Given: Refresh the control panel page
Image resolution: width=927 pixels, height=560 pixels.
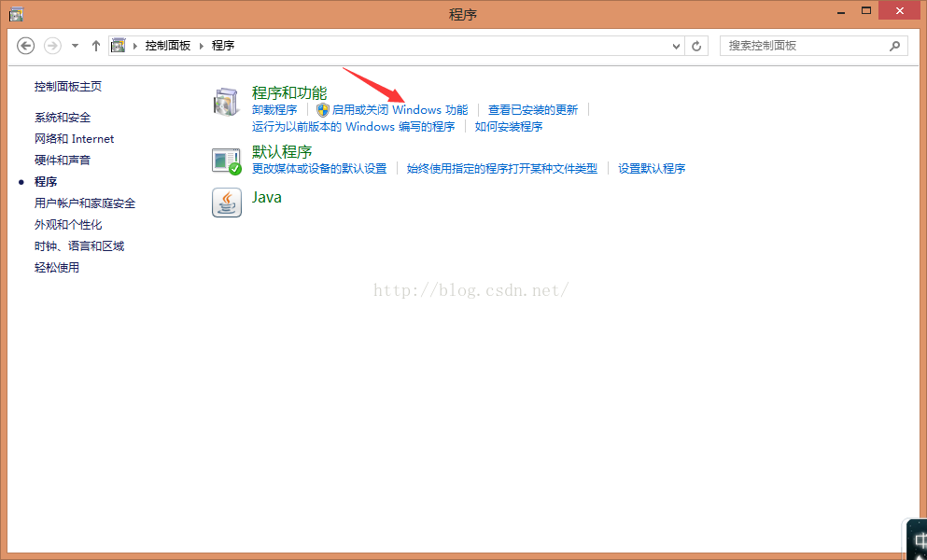Looking at the screenshot, I should click(696, 46).
